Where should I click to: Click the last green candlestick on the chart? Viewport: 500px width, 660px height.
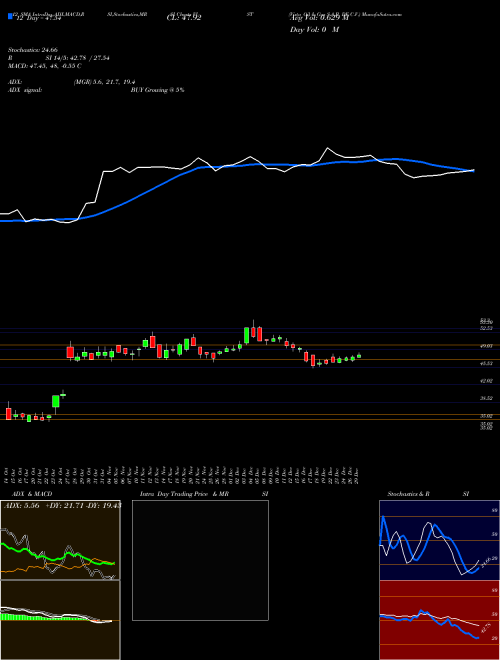pos(359,356)
